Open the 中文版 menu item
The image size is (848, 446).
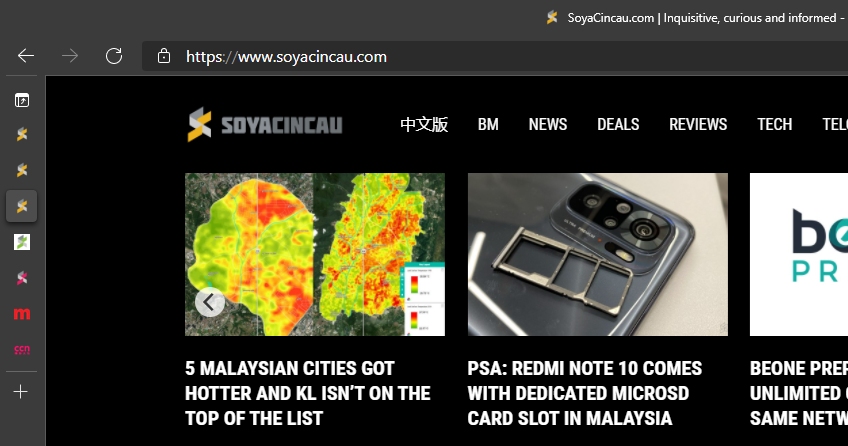coord(424,124)
